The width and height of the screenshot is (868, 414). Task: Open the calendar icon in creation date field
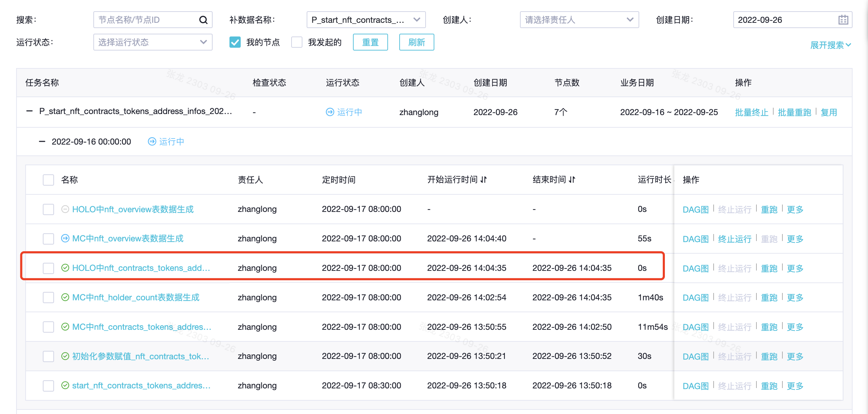[x=843, y=20]
